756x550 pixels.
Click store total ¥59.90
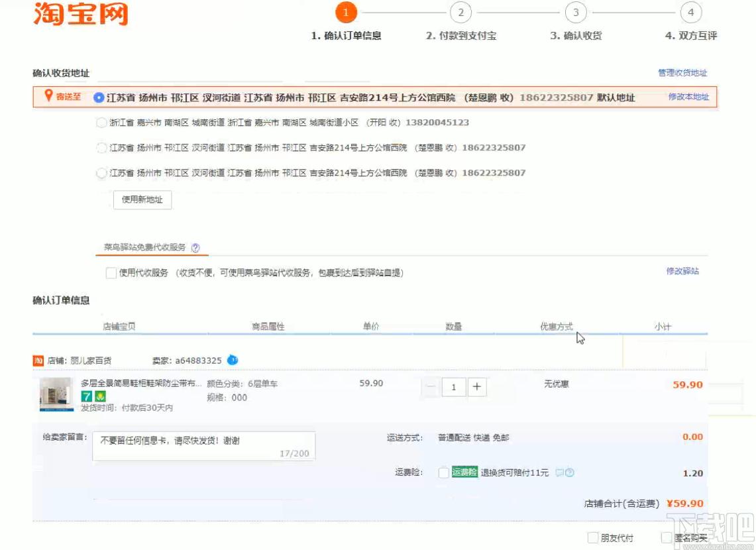(684, 503)
